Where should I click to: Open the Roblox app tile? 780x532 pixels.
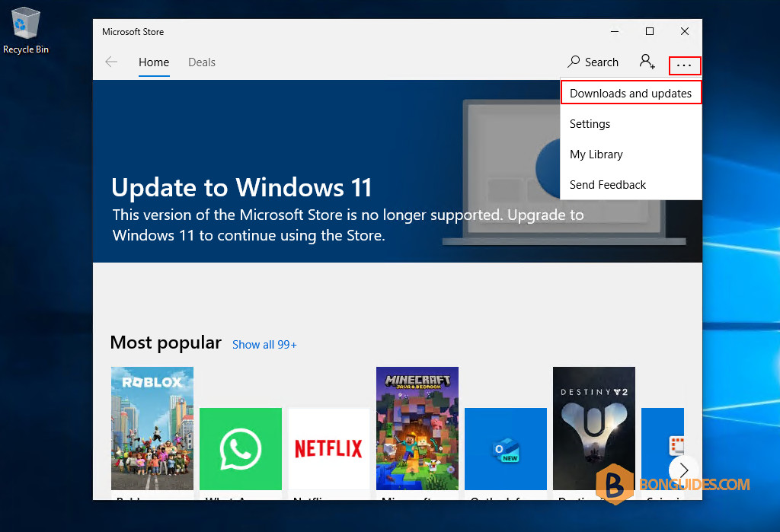152,428
